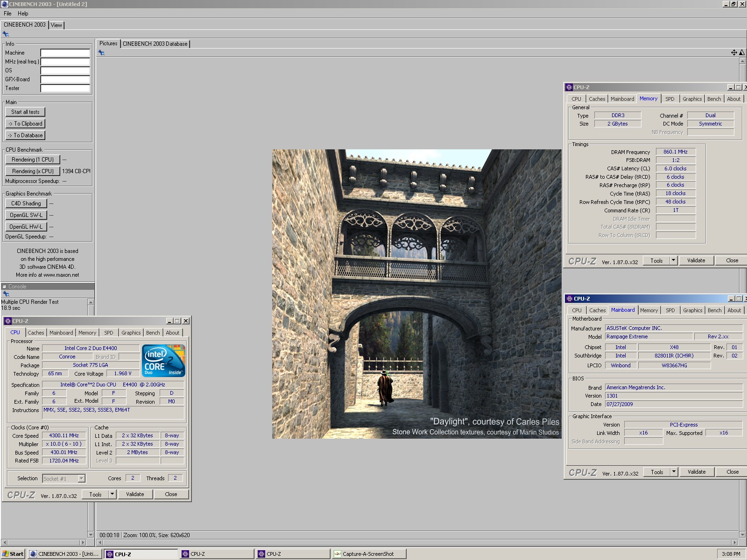Open the File menu
Screen dimensions: 747x560
pyautogui.click(x=7, y=14)
